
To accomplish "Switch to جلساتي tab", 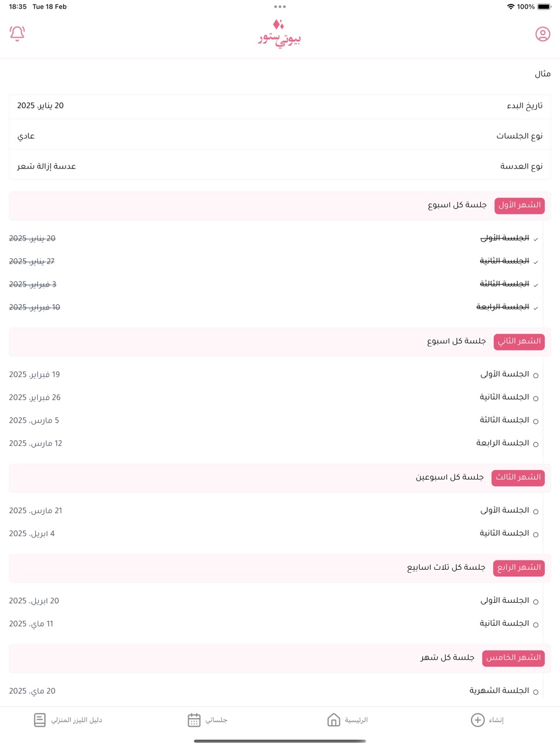I will point(207,720).
